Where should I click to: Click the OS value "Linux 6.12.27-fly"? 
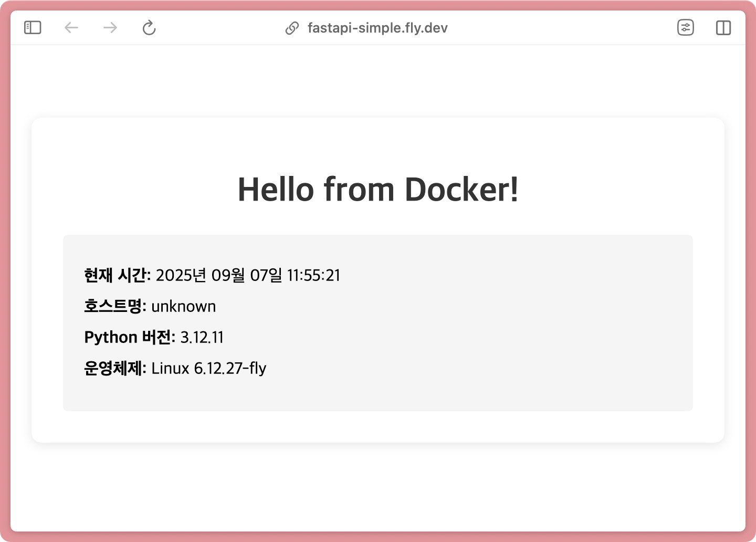pyautogui.click(x=209, y=368)
